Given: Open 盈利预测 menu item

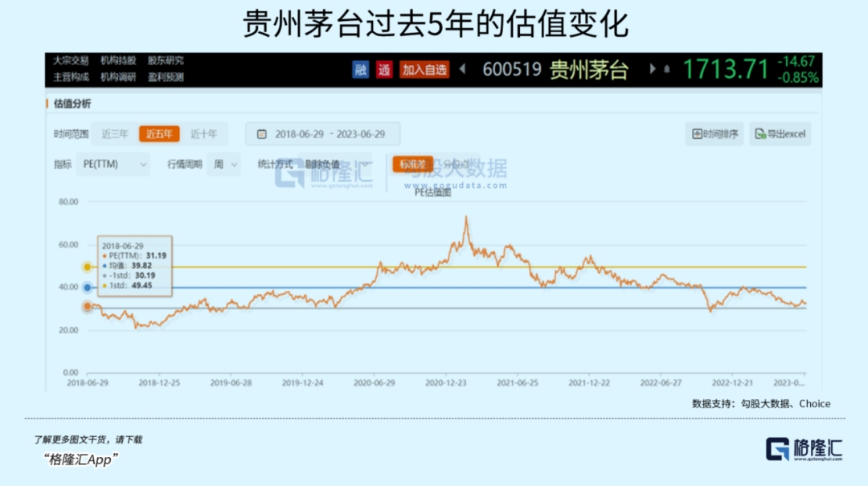Looking at the screenshot, I should [166, 77].
